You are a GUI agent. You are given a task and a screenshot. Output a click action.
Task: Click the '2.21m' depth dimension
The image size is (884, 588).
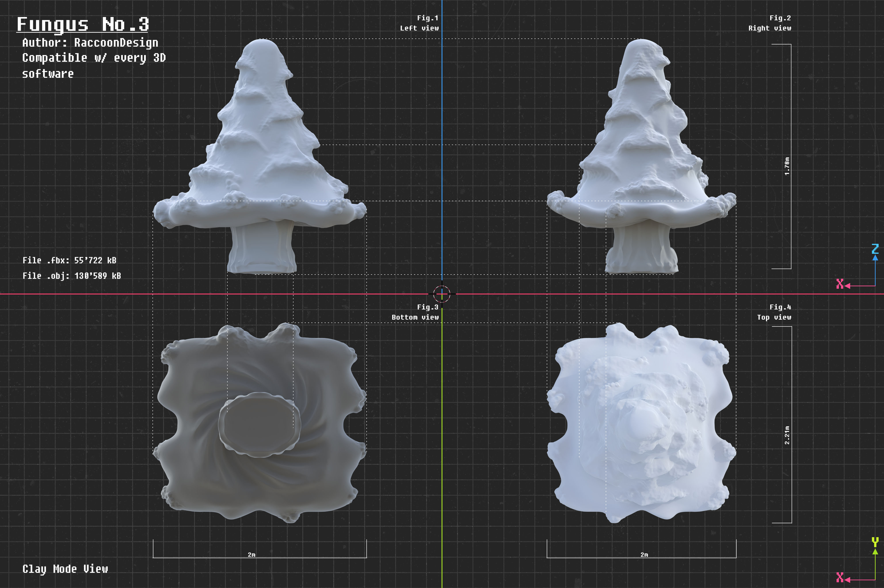787,435
